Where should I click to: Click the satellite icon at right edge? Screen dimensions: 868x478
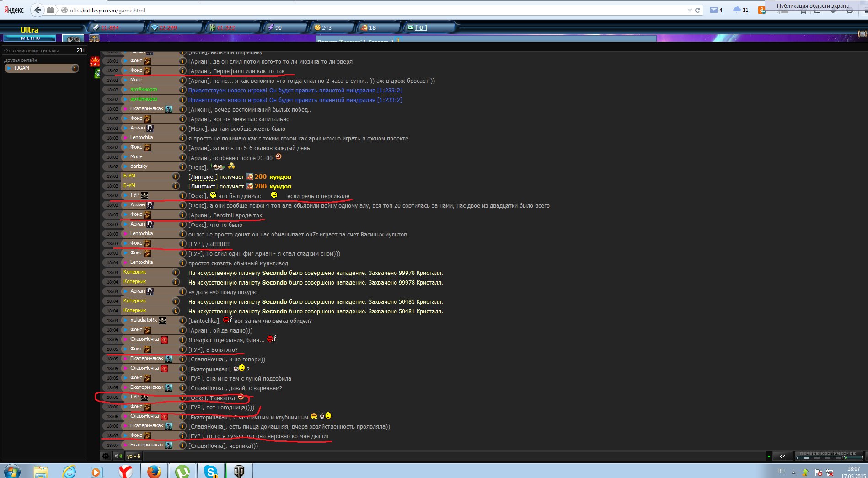click(862, 33)
